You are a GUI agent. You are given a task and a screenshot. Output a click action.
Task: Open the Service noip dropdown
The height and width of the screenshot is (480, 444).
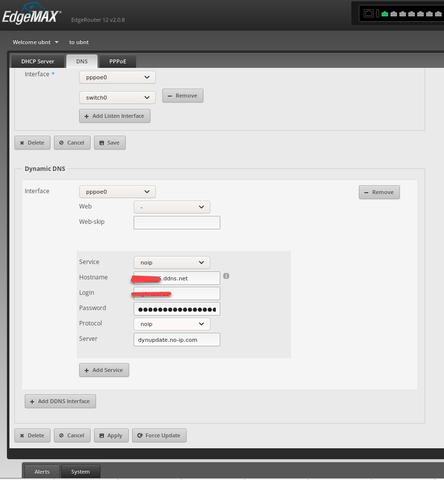pos(172,262)
